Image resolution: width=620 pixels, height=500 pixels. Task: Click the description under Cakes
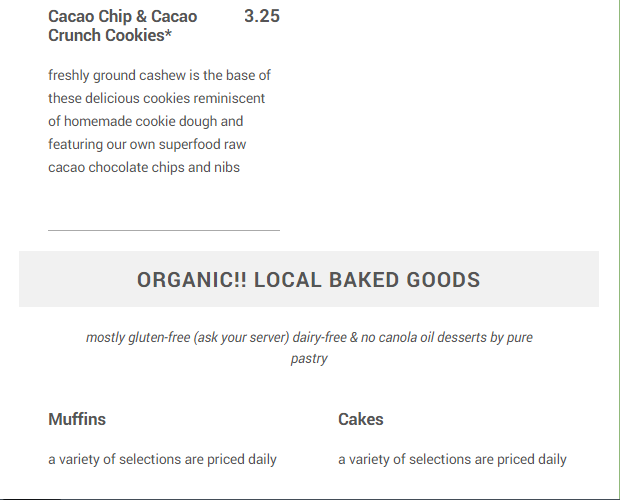point(452,459)
